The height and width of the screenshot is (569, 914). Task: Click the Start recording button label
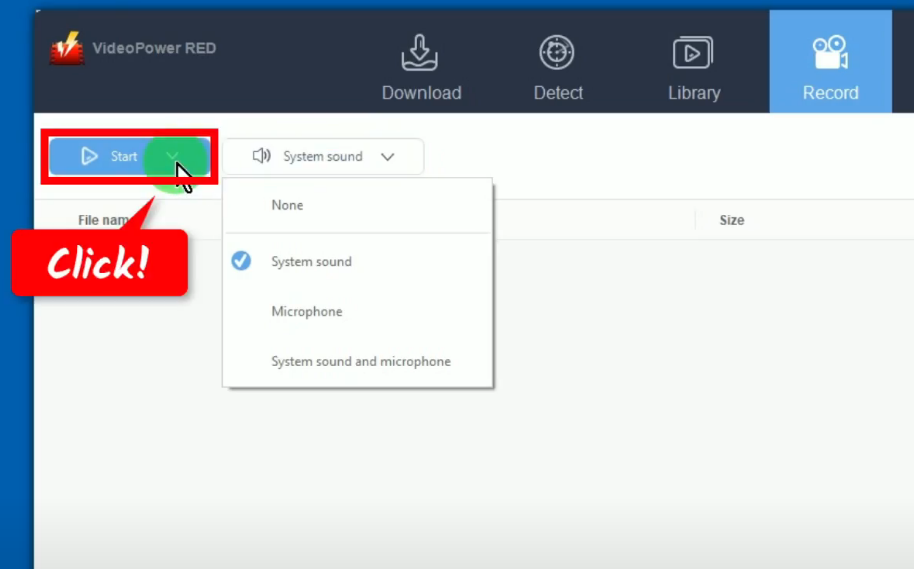[x=124, y=157]
